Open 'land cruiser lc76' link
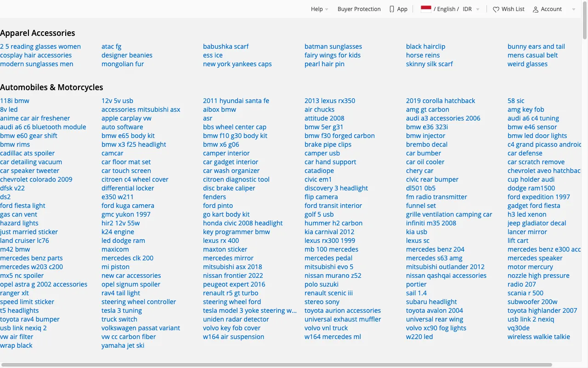588x368 pixels. 24,241
